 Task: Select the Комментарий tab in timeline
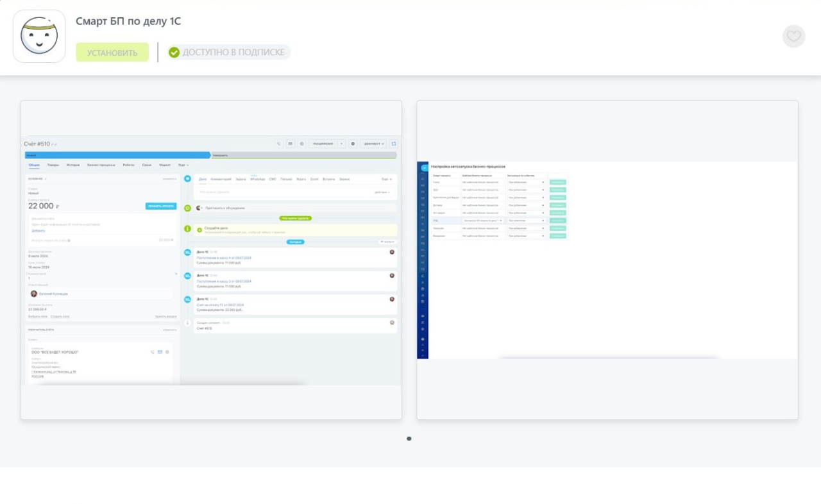[x=221, y=179]
